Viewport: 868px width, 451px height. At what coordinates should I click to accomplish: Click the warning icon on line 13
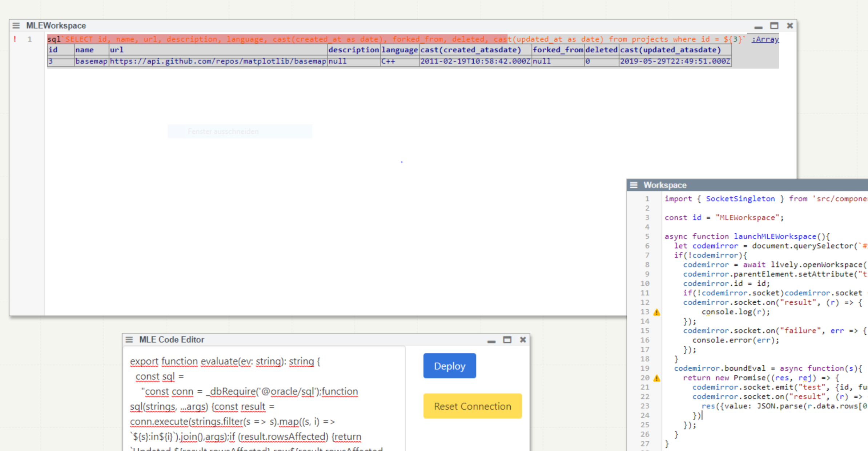pos(656,312)
